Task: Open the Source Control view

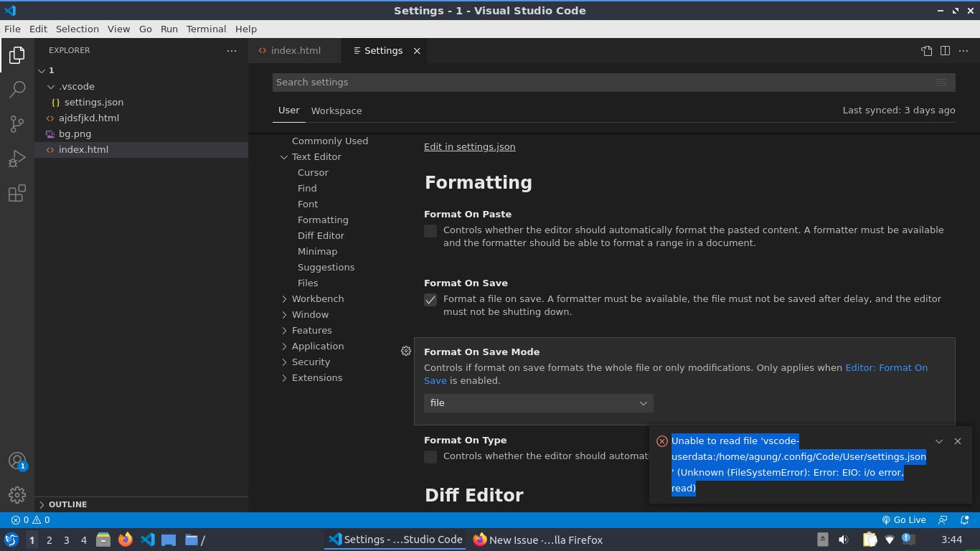Action: click(17, 123)
